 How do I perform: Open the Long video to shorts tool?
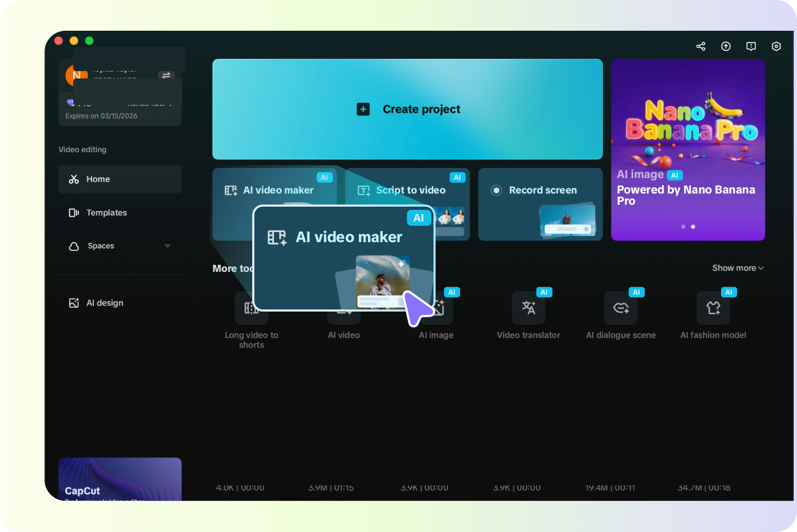[251, 308]
